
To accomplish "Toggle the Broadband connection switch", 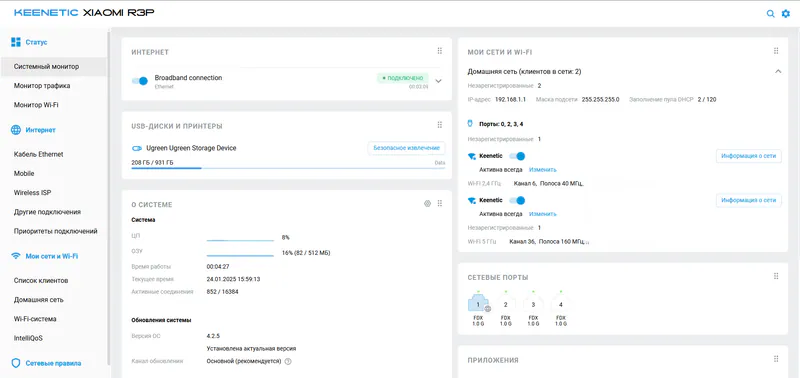I will pyautogui.click(x=140, y=81).
